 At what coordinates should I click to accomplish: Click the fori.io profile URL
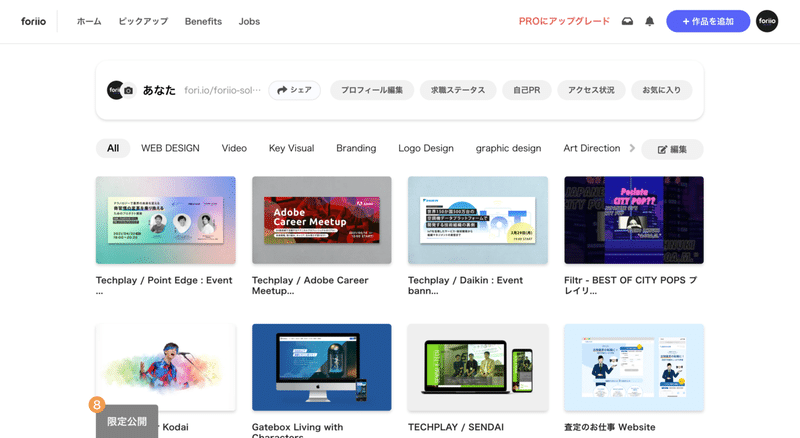pyautogui.click(x=222, y=90)
